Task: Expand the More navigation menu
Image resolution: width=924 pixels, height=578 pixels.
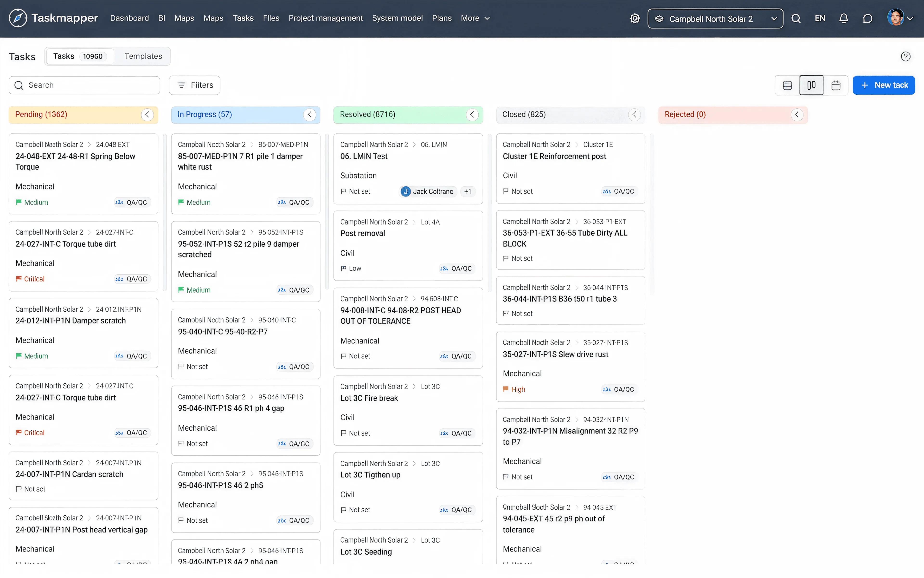Action: coord(475,18)
